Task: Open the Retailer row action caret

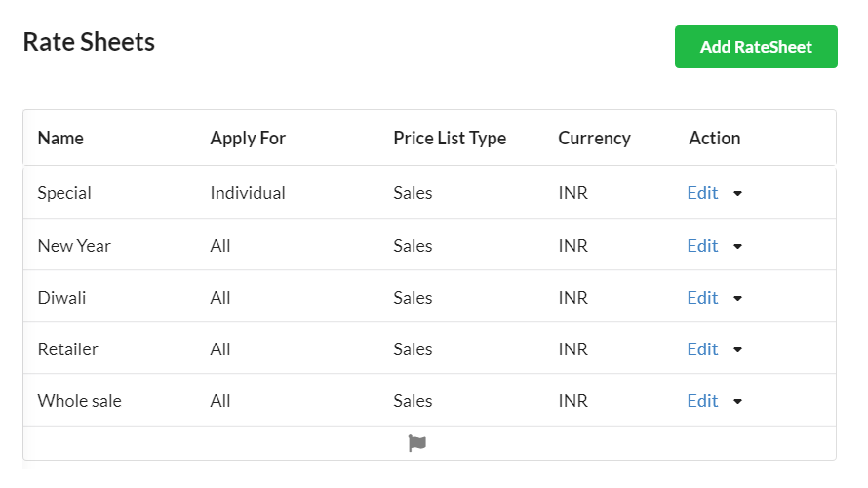Action: [737, 350]
